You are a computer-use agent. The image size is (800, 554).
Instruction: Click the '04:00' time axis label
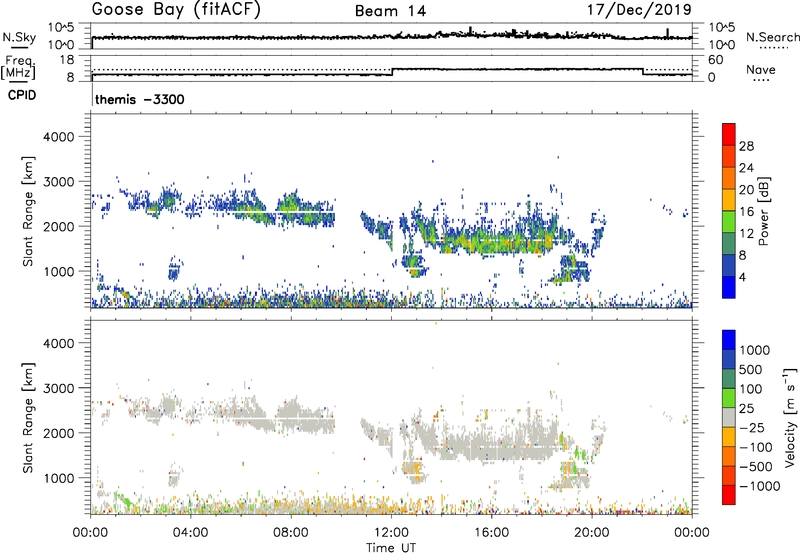click(190, 533)
